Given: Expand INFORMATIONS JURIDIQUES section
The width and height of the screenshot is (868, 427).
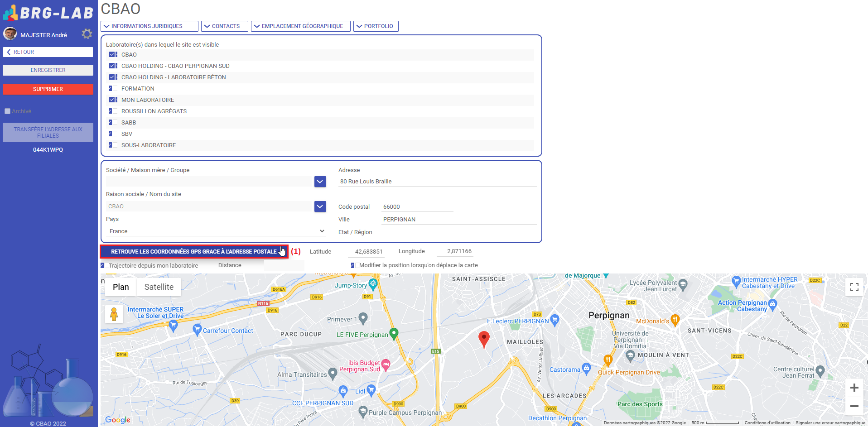Looking at the screenshot, I should pyautogui.click(x=149, y=26).
